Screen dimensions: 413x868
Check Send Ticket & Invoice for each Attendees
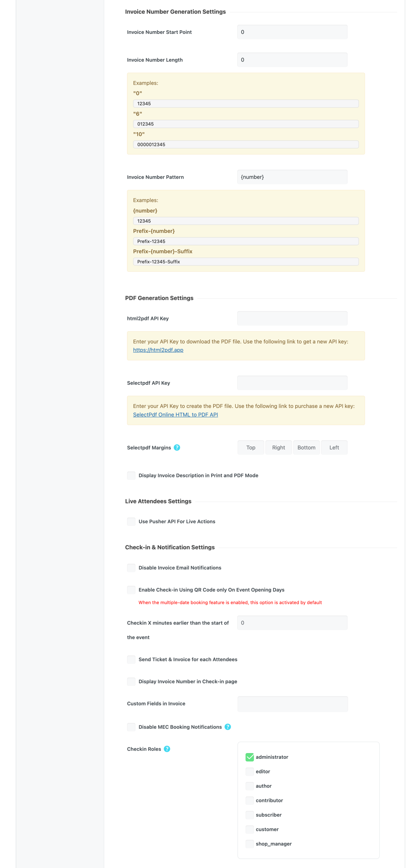tap(131, 659)
